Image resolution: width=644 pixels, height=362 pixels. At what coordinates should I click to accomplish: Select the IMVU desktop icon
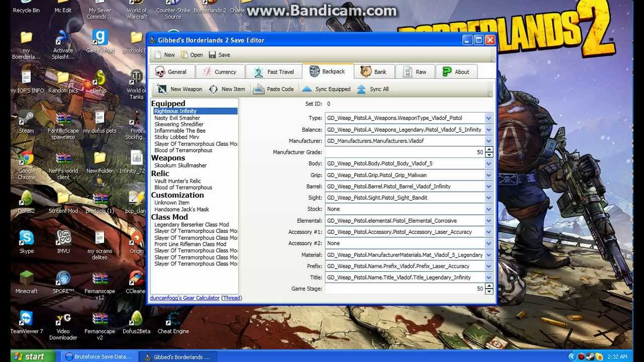tap(63, 242)
